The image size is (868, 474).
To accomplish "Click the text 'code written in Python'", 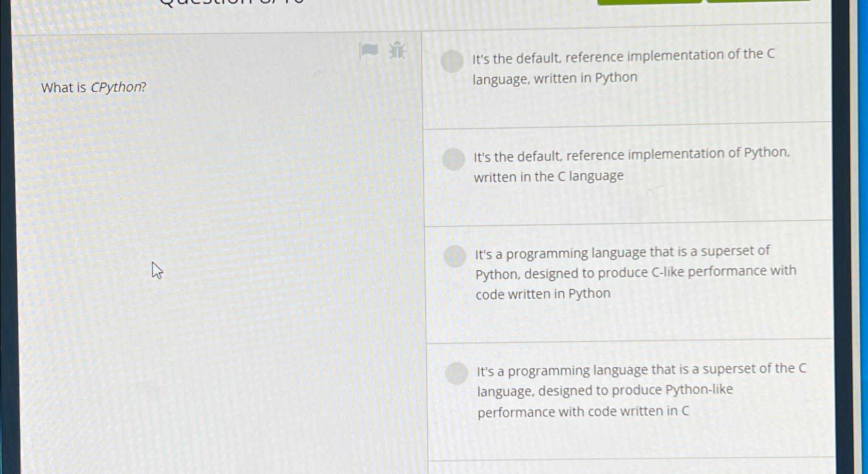I will coord(543,294).
